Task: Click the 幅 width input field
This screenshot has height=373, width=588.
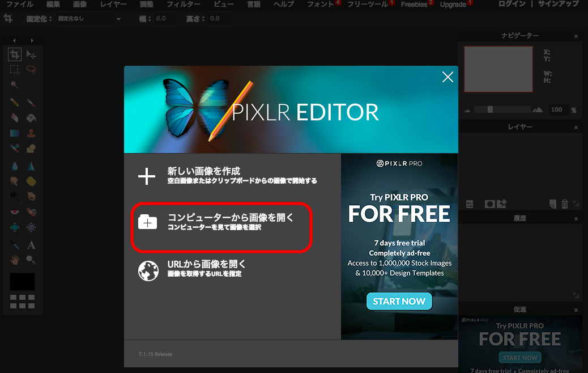Action: (164, 19)
